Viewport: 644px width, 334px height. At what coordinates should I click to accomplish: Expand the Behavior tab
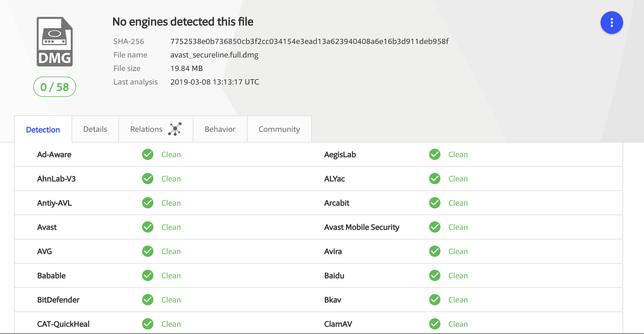pyautogui.click(x=219, y=129)
